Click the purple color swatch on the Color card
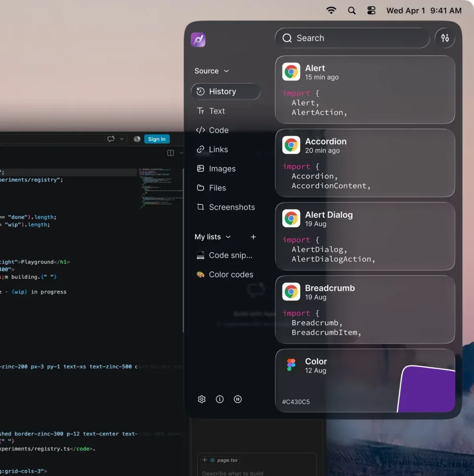This screenshot has width=474, height=476. (426, 389)
